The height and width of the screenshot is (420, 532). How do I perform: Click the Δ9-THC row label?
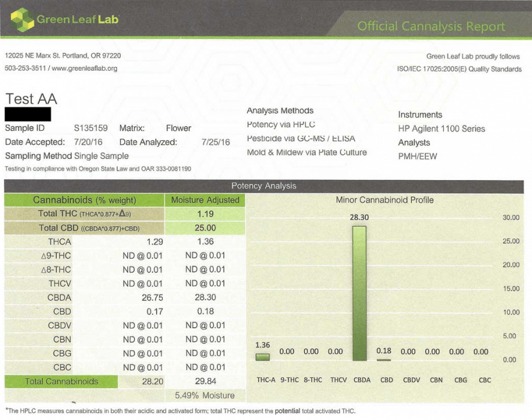(x=56, y=256)
